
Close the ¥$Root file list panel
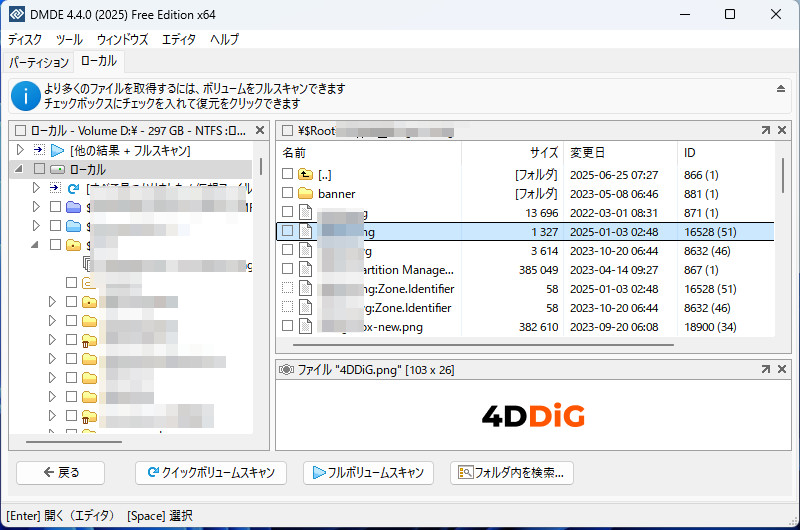coord(782,131)
